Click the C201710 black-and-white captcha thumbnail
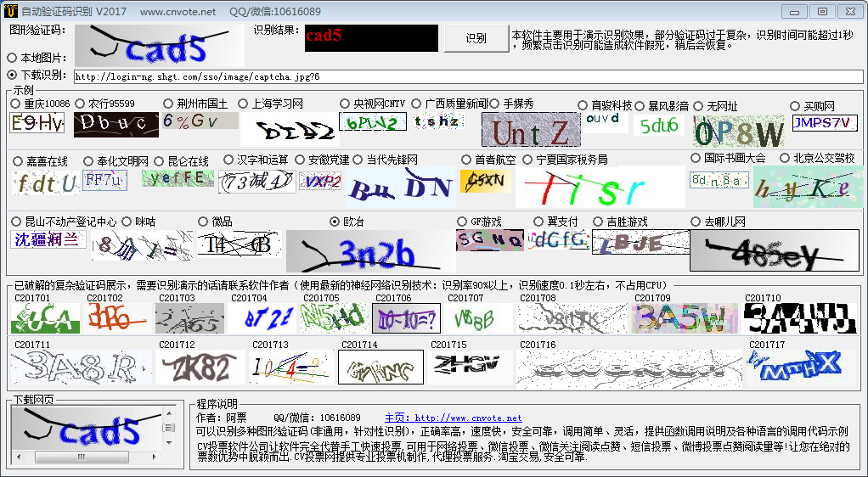Viewport: 868px width, 477px height. coord(799,318)
